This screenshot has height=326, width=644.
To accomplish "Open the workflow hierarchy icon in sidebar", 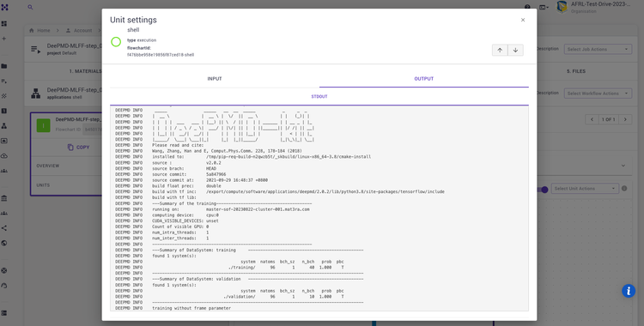I will point(4,125).
